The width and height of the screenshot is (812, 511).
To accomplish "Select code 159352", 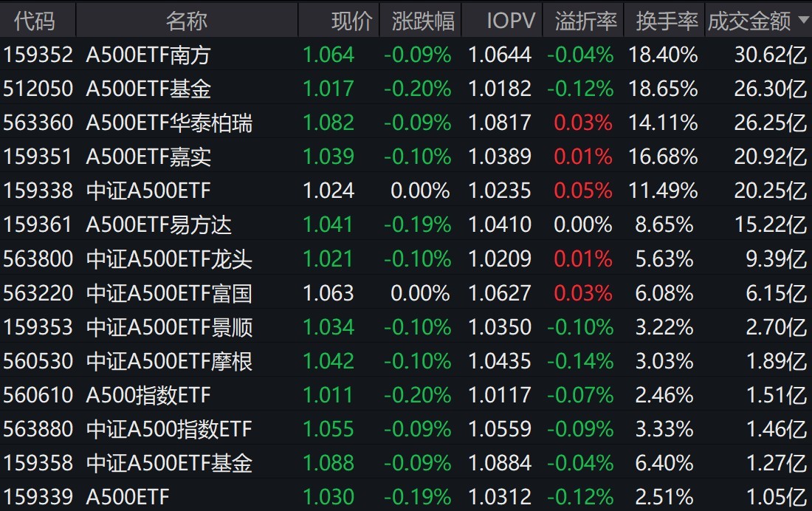I will (38, 55).
